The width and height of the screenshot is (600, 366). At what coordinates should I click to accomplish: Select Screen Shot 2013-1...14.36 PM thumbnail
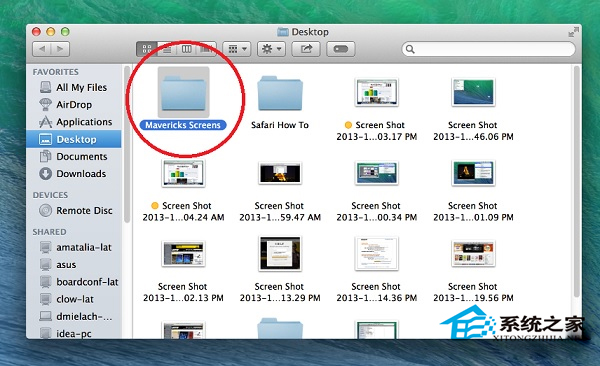(x=377, y=253)
